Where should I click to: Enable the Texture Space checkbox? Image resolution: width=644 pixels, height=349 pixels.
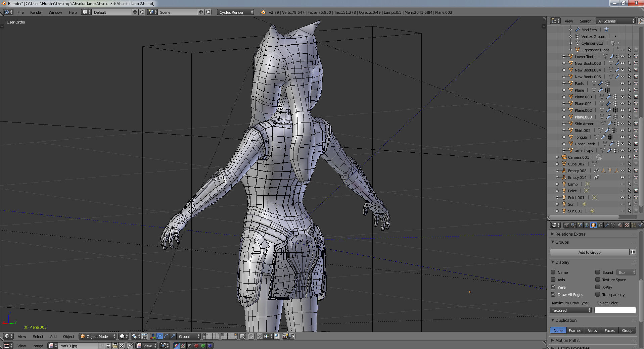click(x=598, y=280)
